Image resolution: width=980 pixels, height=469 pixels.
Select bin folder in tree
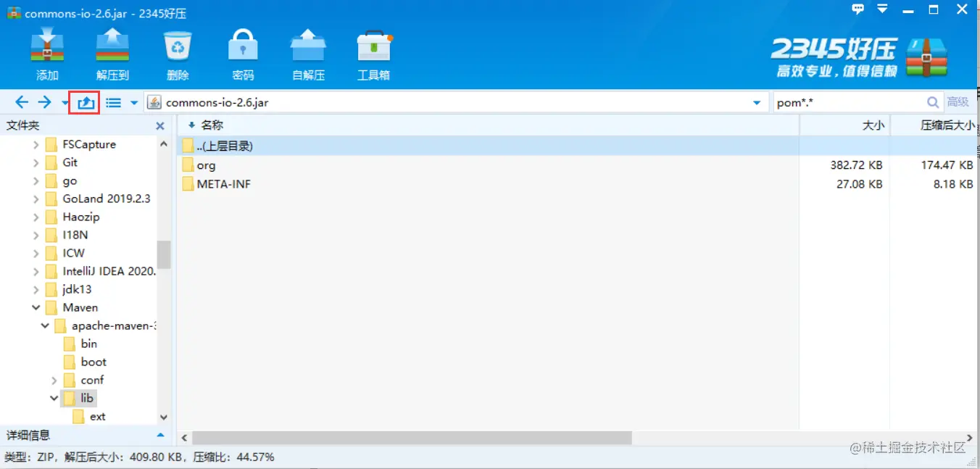coord(88,344)
